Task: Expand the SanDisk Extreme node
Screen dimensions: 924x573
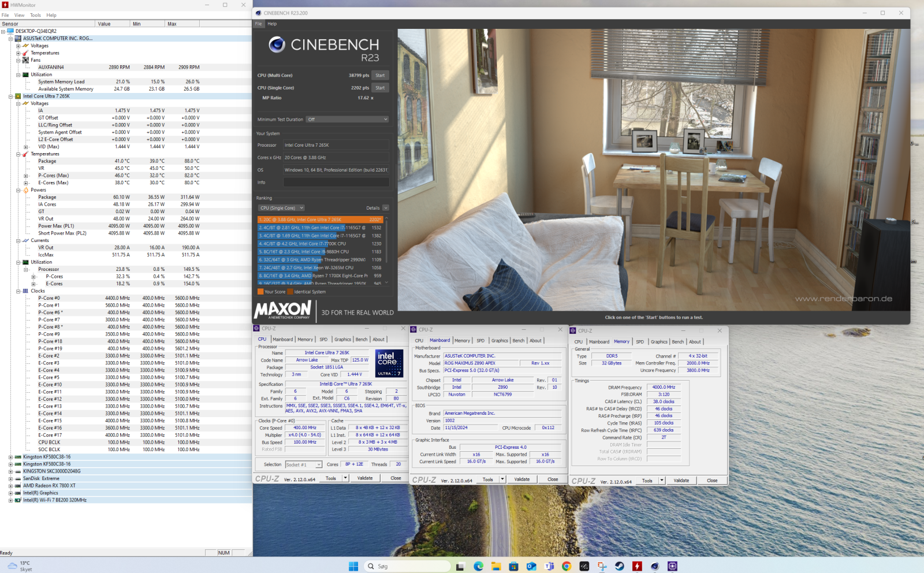Action: point(10,478)
